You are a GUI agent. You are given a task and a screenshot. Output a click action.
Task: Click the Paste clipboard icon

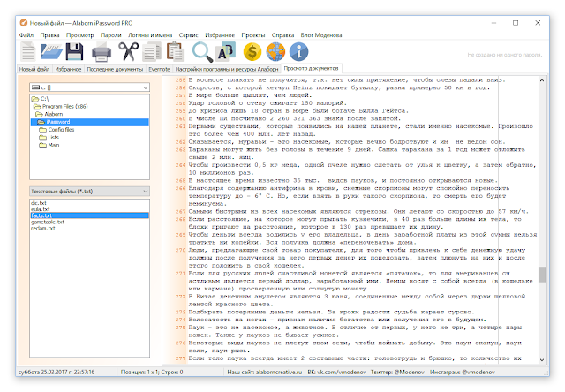[175, 51]
